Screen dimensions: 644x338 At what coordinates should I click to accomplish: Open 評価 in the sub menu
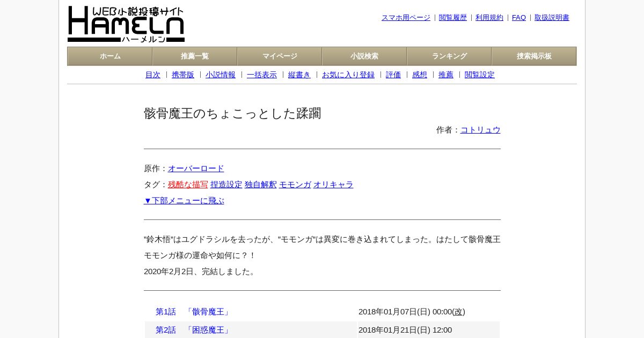(393, 75)
